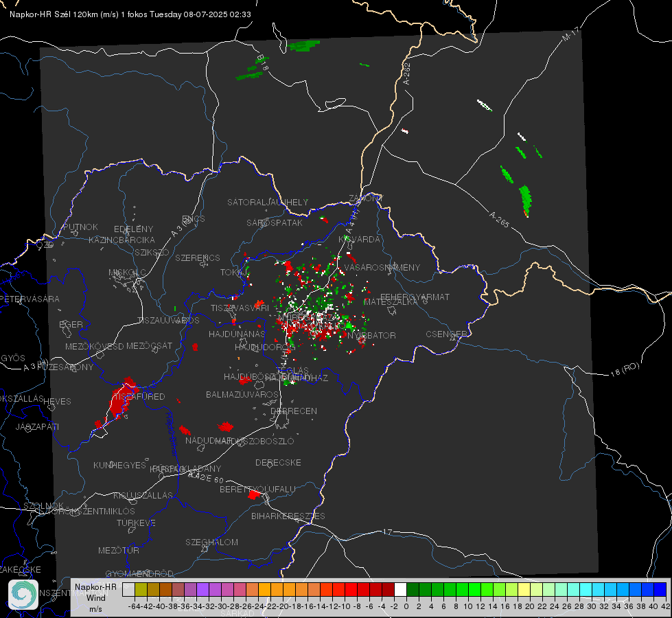Viewport: 672px width, 618px height.
Task: Click the KISVÁRDA label
Action: coord(360,240)
